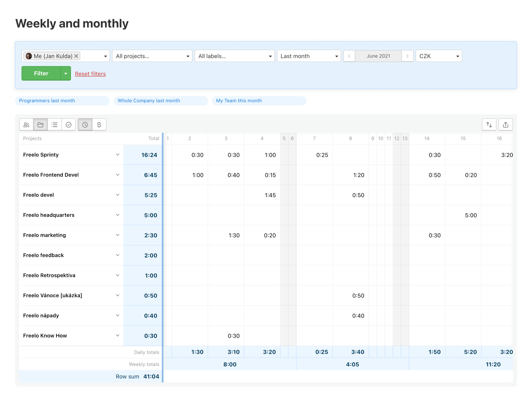Expand the Freelo feedback row

pyautogui.click(x=118, y=255)
